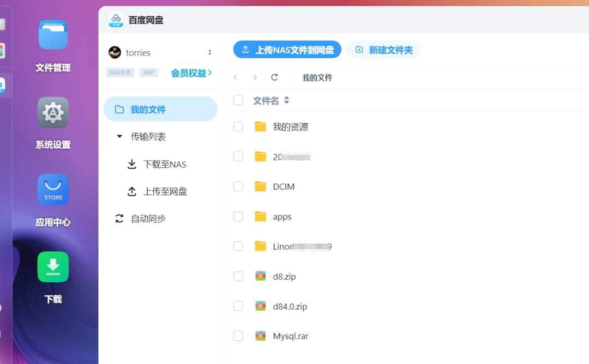Click the d84.0.zip archive icon
This screenshot has width=589, height=364.
pos(260,306)
